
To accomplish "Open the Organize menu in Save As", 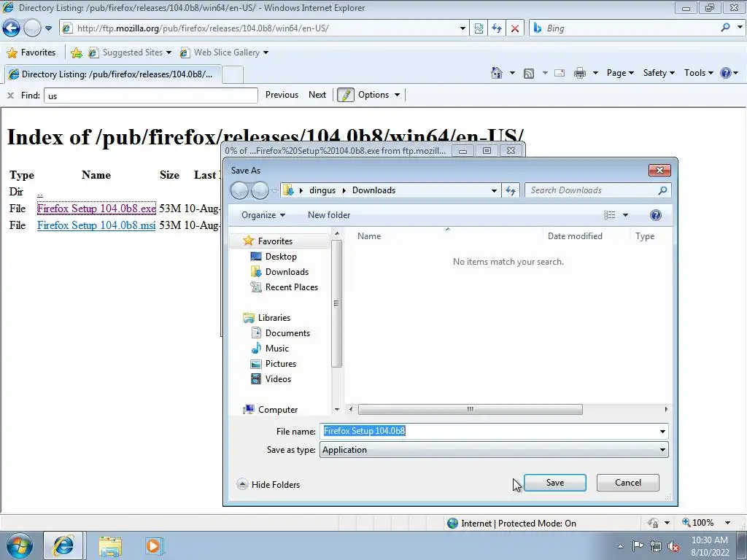I will coord(263,215).
